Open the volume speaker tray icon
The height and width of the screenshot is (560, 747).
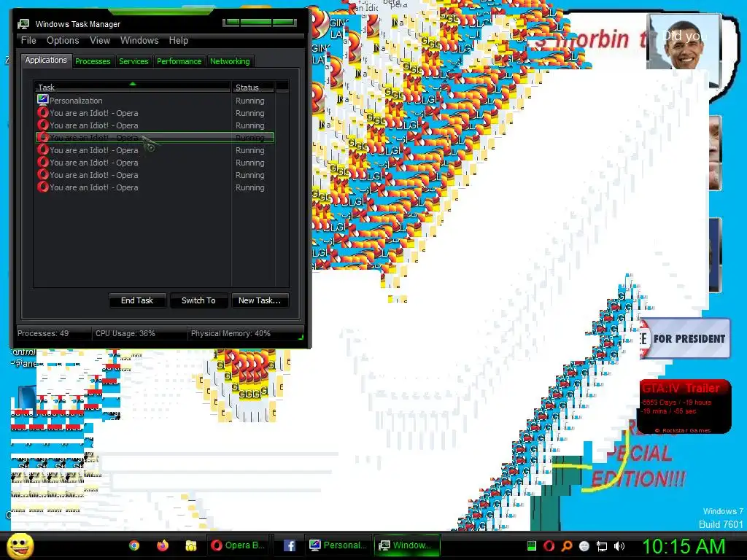point(619,546)
